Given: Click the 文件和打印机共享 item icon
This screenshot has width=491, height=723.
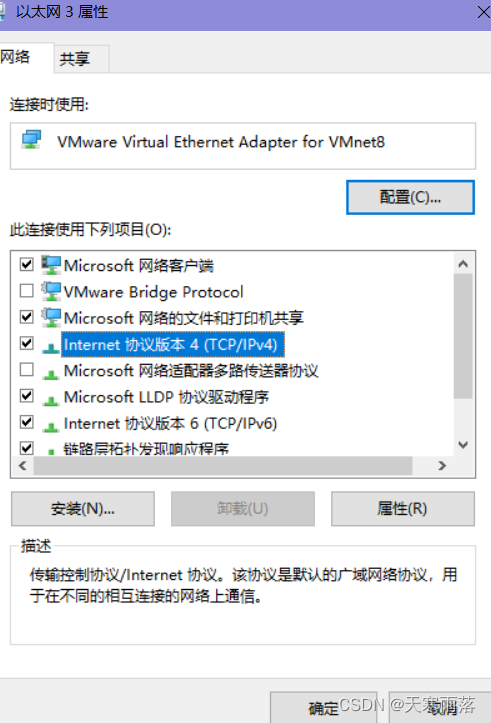Looking at the screenshot, I should click(x=50, y=318).
